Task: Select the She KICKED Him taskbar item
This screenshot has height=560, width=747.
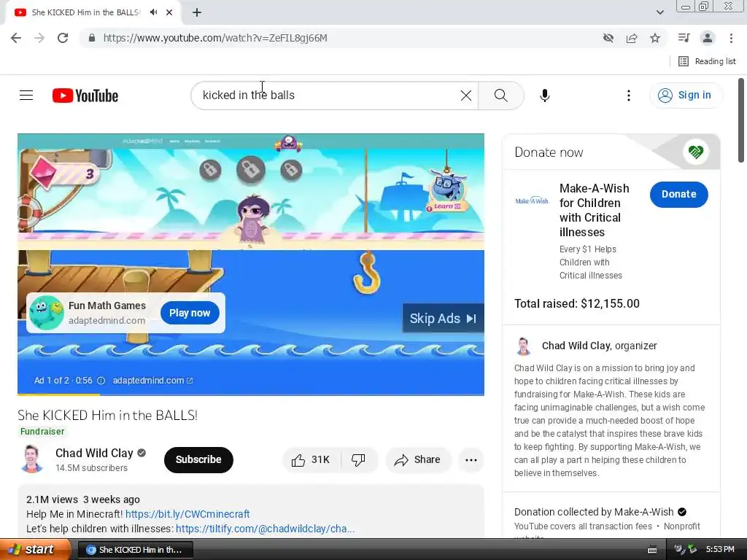Action: (135, 550)
